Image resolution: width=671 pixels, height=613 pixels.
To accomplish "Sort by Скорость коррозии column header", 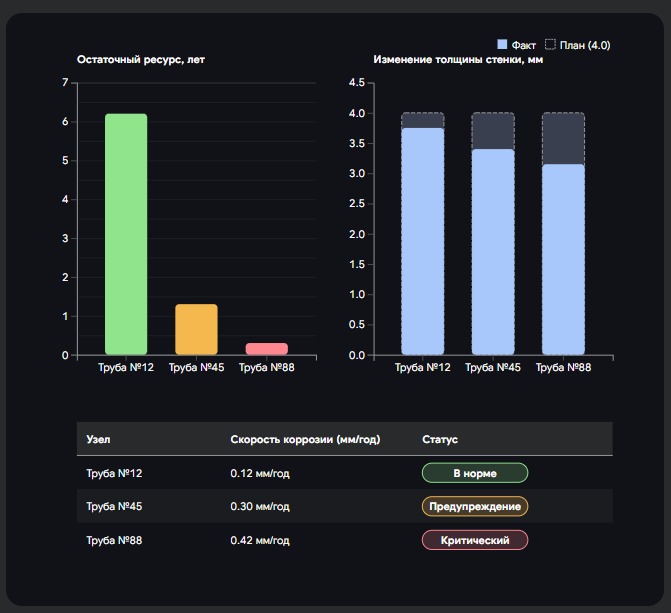I will click(x=305, y=439).
